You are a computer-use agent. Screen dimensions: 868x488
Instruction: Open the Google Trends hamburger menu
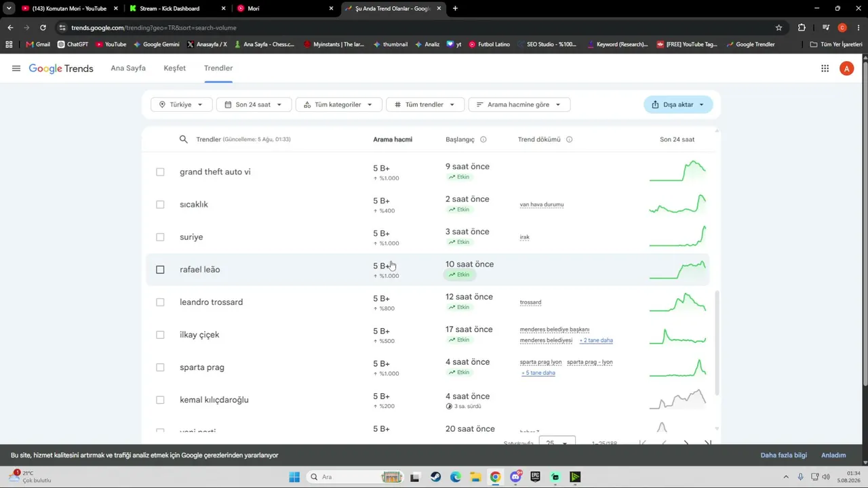16,68
